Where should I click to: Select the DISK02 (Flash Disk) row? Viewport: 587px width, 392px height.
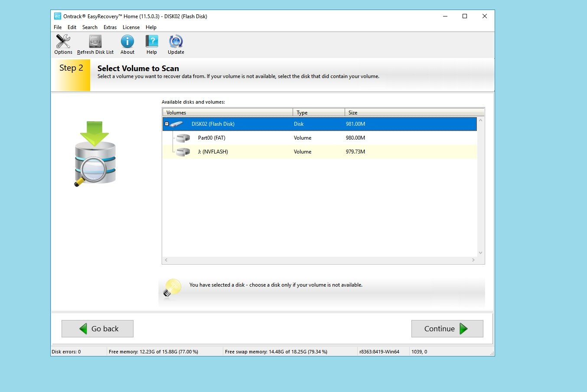320,124
